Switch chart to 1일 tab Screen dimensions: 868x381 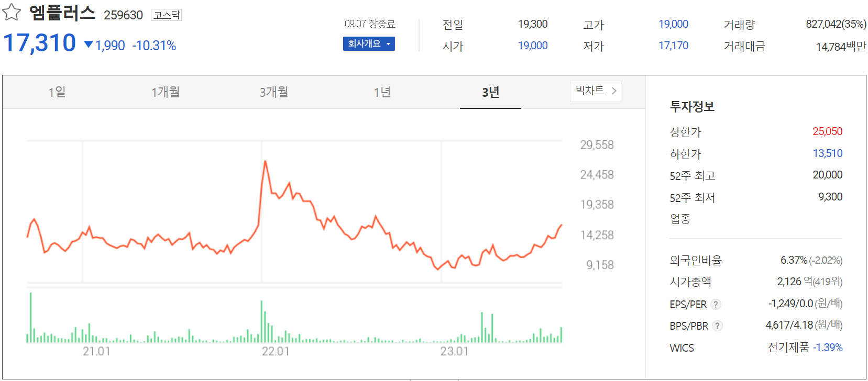57,92
